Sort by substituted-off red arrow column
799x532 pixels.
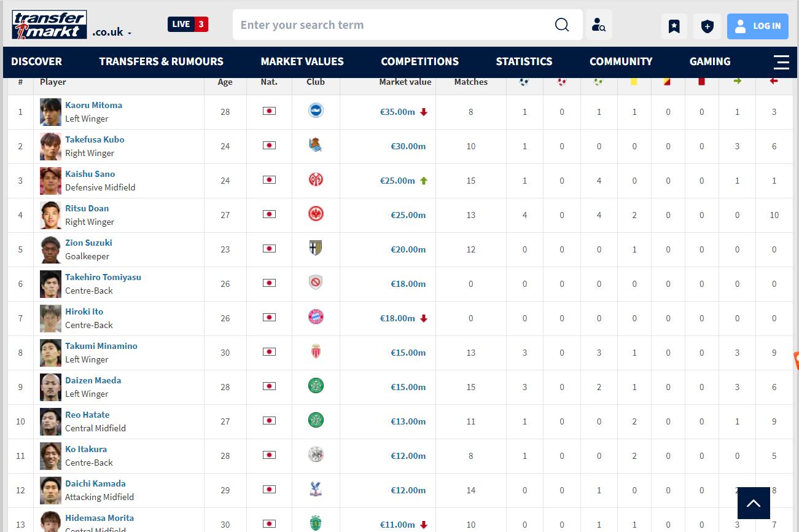[x=774, y=81]
